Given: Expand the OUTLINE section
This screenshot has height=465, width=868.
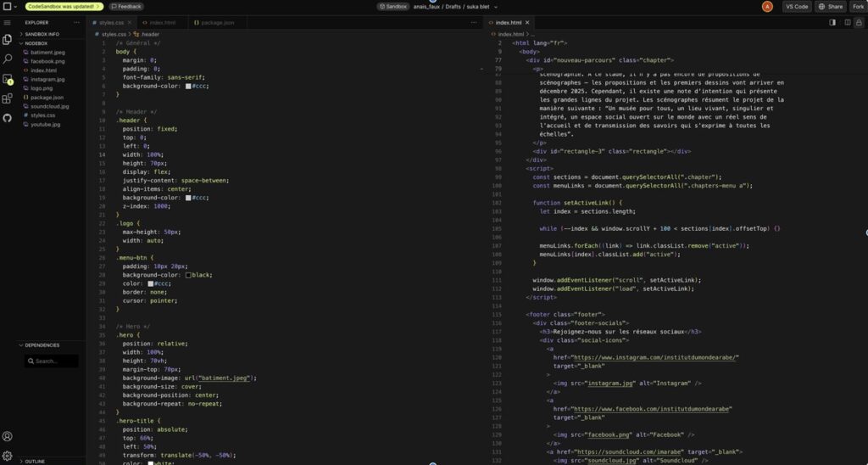Looking at the screenshot, I should pyautogui.click(x=35, y=462).
